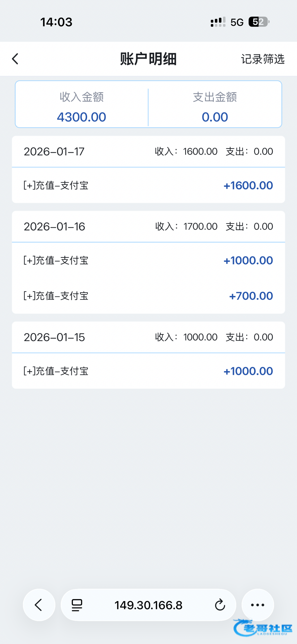This screenshot has width=297, height=644.
Task: Tap the address bar showing 149.30.166.8
Action: (148, 605)
